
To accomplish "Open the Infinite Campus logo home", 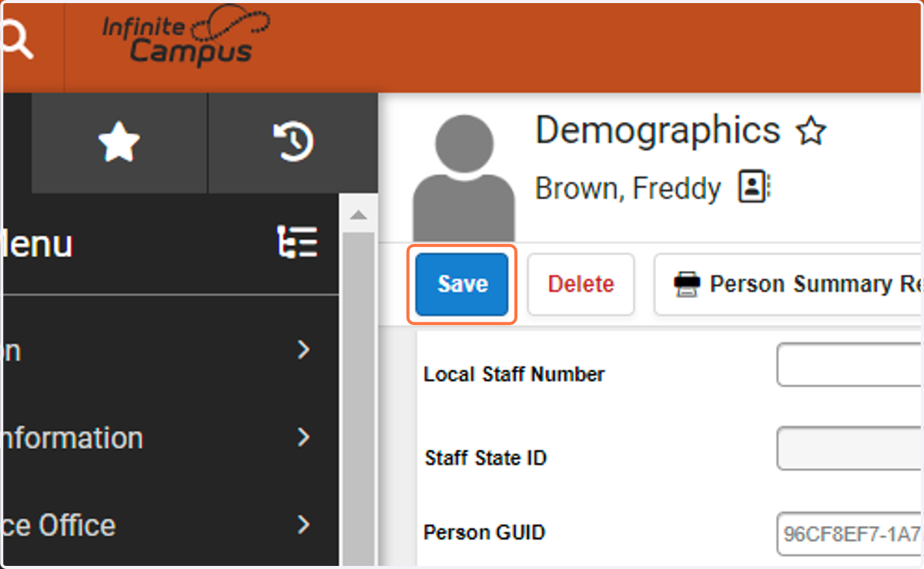I will point(186,36).
